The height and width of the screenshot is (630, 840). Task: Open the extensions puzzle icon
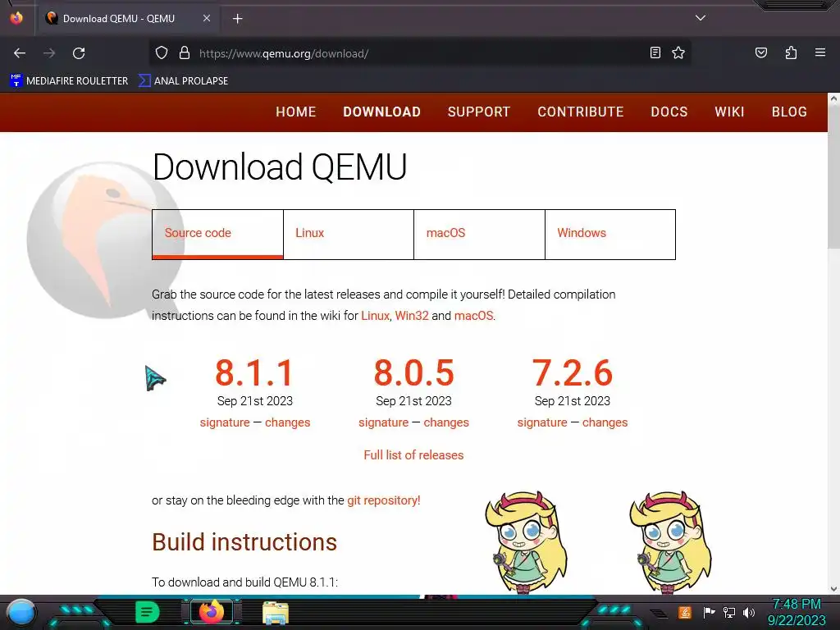pyautogui.click(x=791, y=52)
